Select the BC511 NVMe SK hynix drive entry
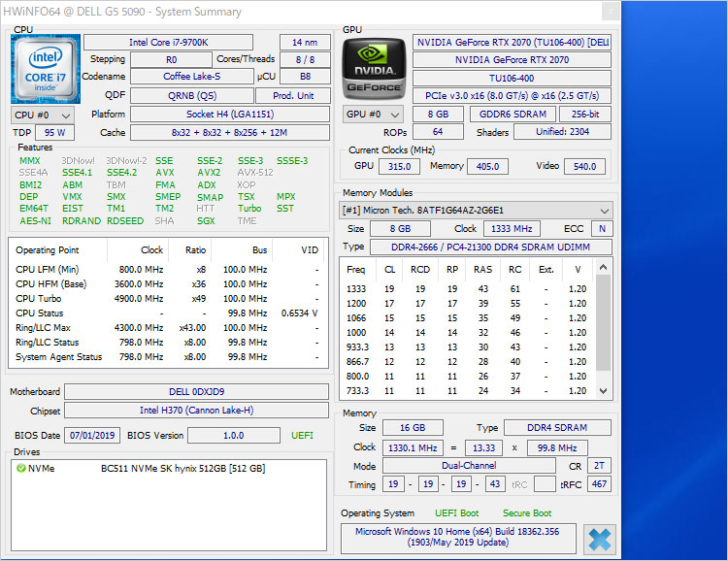Image resolution: width=728 pixels, height=561 pixels. (182, 468)
